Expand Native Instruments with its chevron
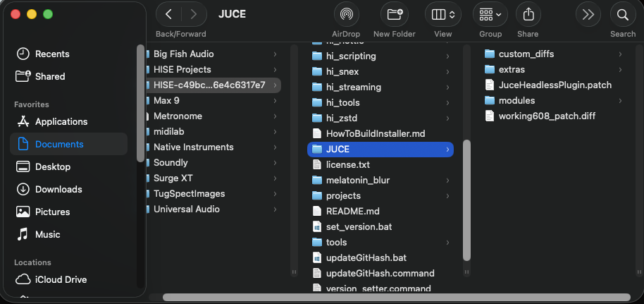644x304 pixels. point(275,147)
